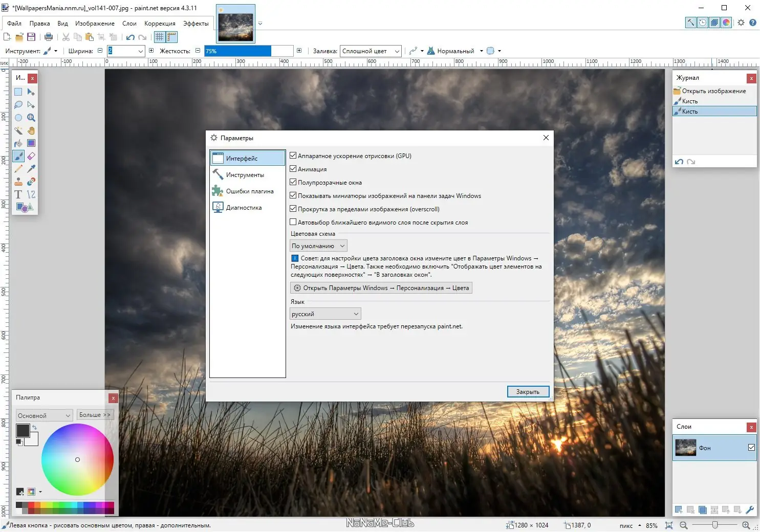Select the Pan hand tool
Screen dimensions: 760x532
coord(31,130)
